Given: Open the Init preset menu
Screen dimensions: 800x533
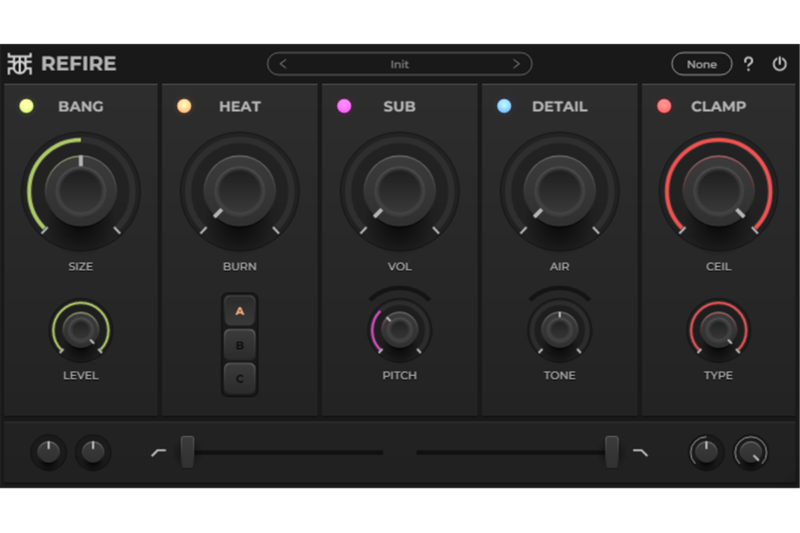Looking at the screenshot, I should click(399, 64).
